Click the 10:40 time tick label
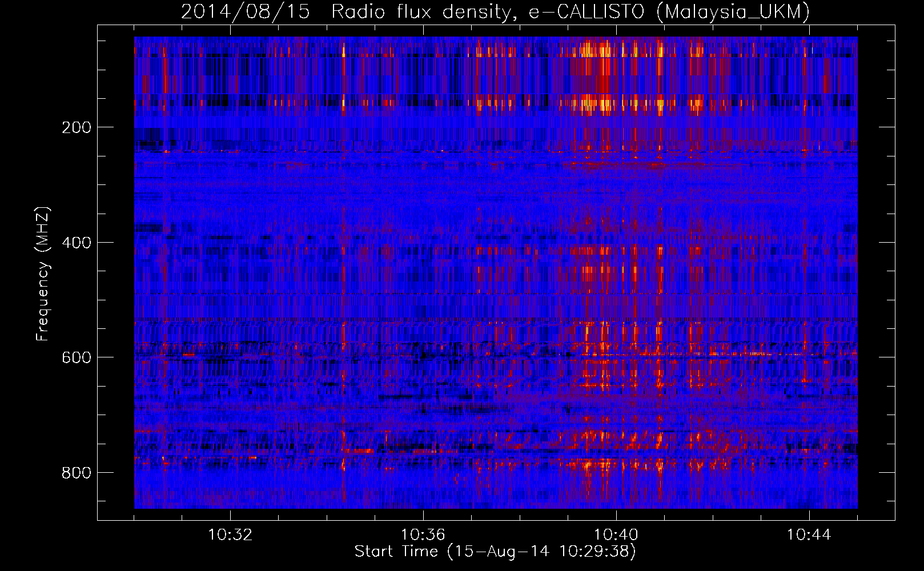924x571 pixels. pyautogui.click(x=616, y=535)
